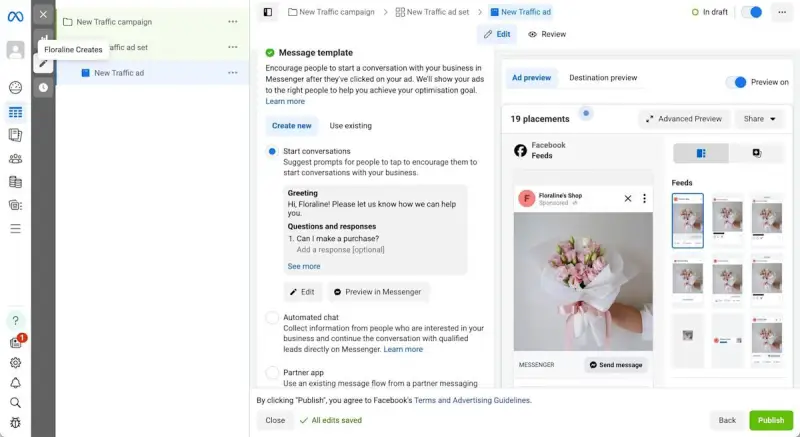Screen dimensions: 800x437
Task: Switch to the Use existing tab
Action: 351,125
